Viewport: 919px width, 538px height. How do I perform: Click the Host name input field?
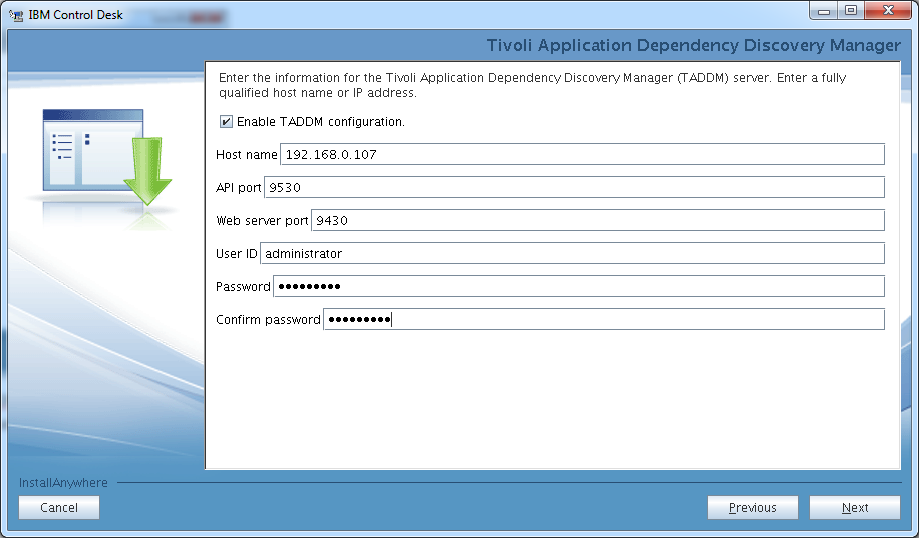(582, 154)
